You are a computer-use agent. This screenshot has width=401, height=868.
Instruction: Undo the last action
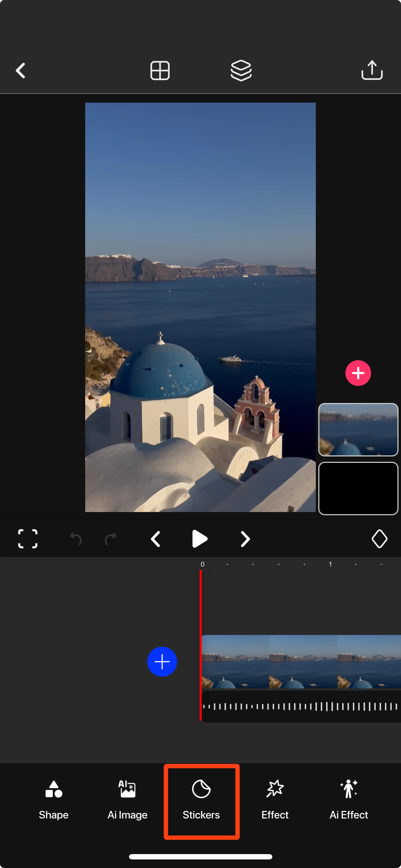tap(76, 539)
